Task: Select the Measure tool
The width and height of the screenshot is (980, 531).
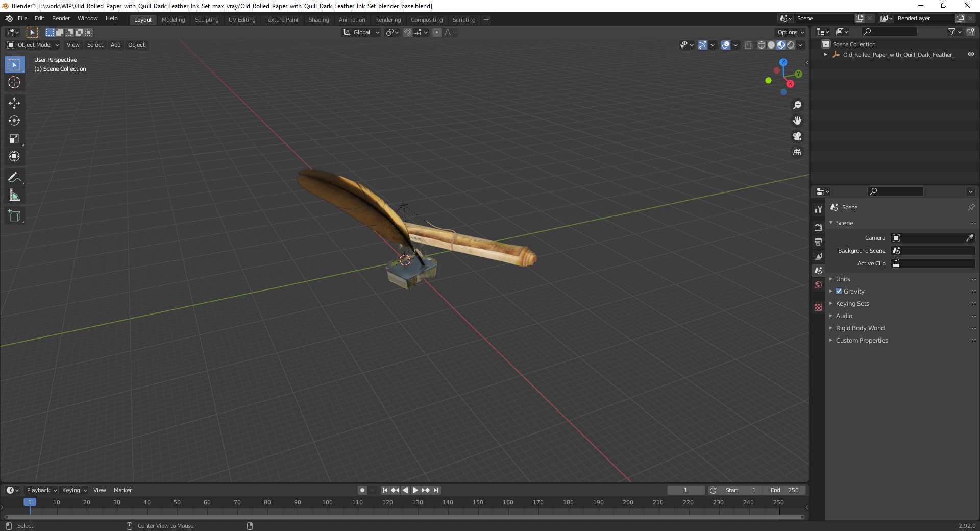Action: coord(14,196)
